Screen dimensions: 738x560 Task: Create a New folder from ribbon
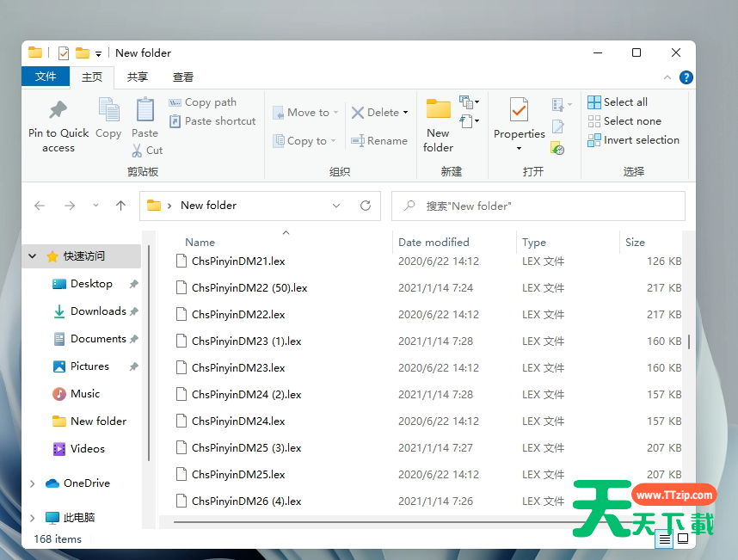coord(439,111)
